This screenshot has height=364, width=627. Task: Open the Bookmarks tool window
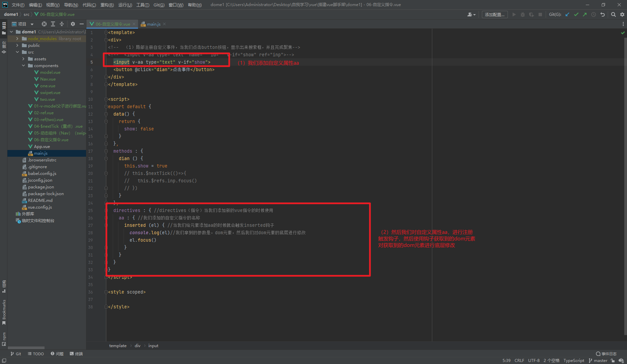coord(4,312)
